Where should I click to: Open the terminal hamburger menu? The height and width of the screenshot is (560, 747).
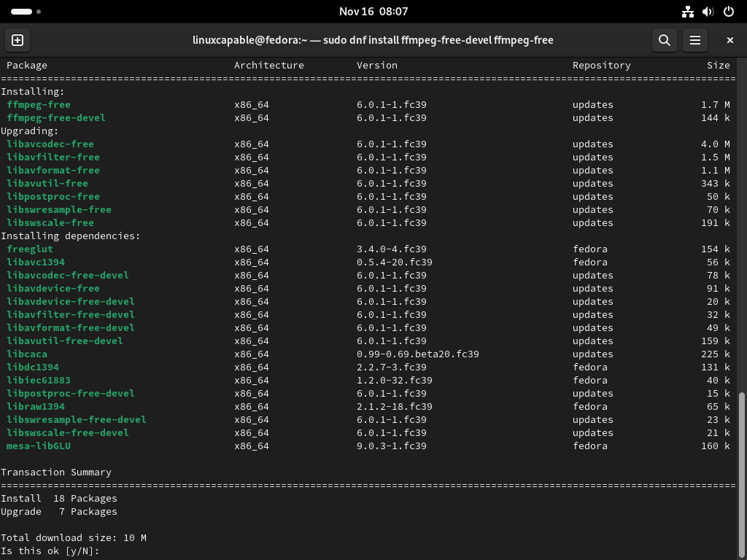coord(695,40)
